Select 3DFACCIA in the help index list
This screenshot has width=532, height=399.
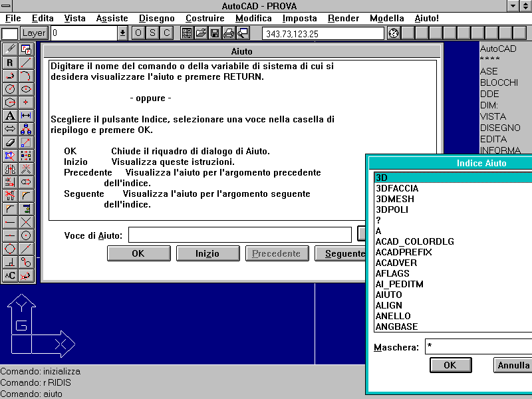tap(397, 188)
